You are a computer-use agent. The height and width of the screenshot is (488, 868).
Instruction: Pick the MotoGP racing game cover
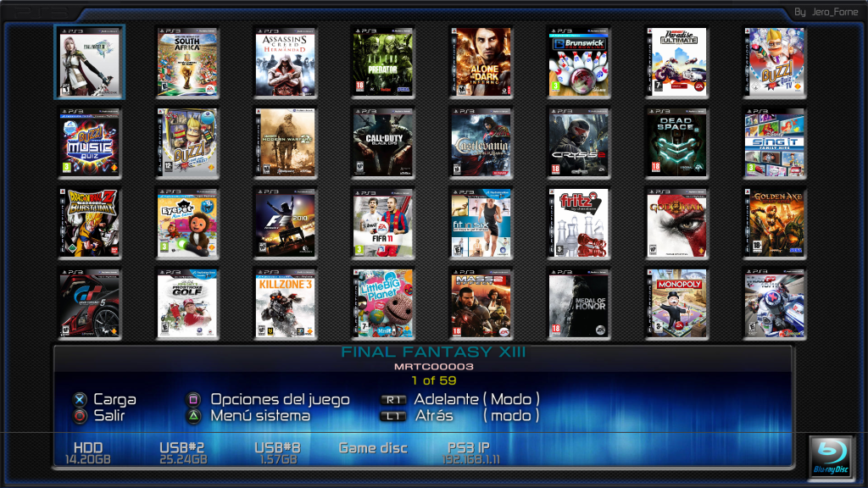coord(775,304)
